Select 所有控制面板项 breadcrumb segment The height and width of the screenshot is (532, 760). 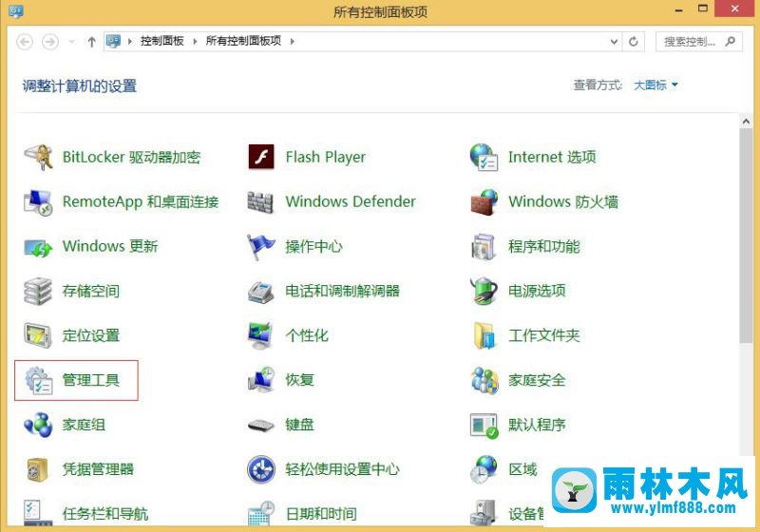(243, 41)
